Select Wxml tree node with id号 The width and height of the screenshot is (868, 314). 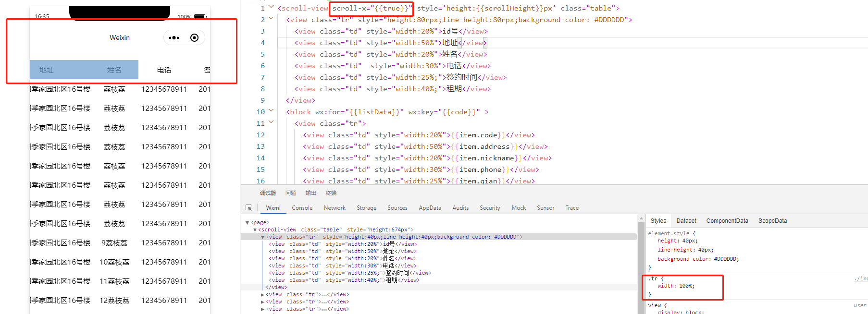(x=343, y=244)
